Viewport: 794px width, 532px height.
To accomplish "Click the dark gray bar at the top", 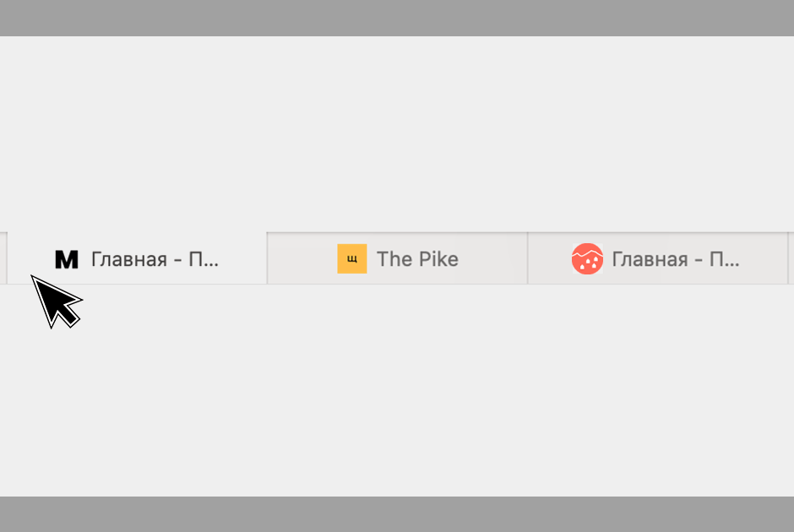I will [x=397, y=18].
